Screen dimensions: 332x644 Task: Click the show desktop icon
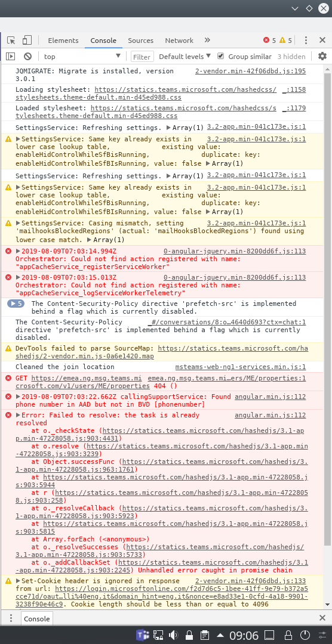(x=269, y=635)
